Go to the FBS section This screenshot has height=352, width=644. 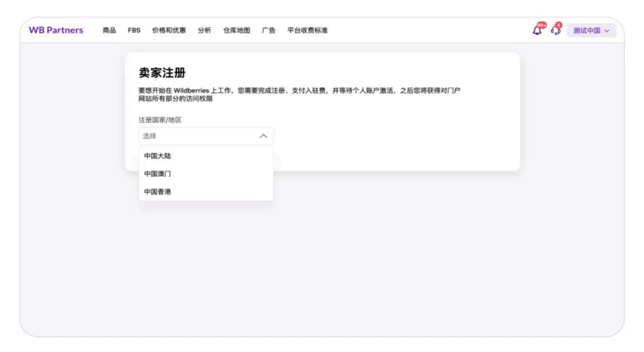[x=134, y=30]
